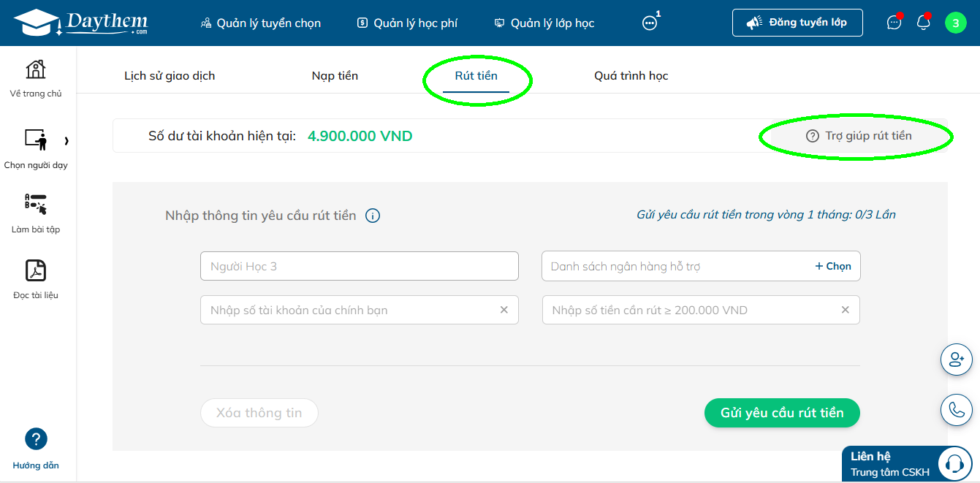Switch to Quá trình học tab
This screenshot has height=483, width=980.
[631, 76]
